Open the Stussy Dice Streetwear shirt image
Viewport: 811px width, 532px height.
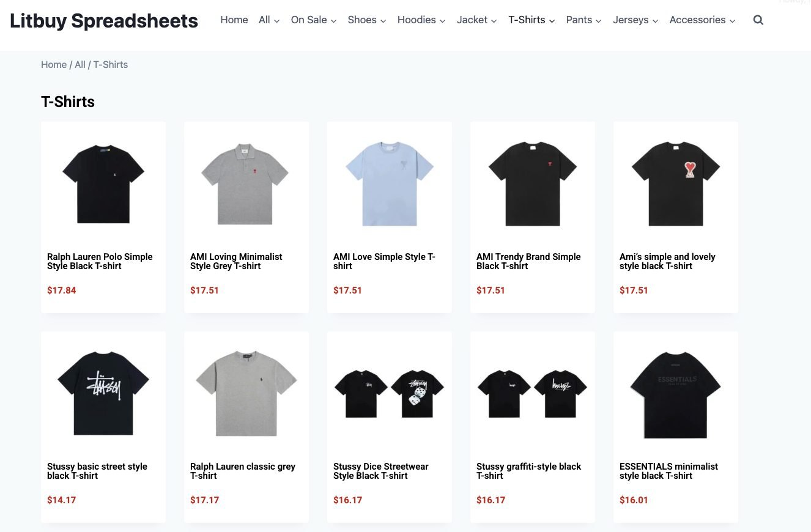pyautogui.click(x=390, y=393)
